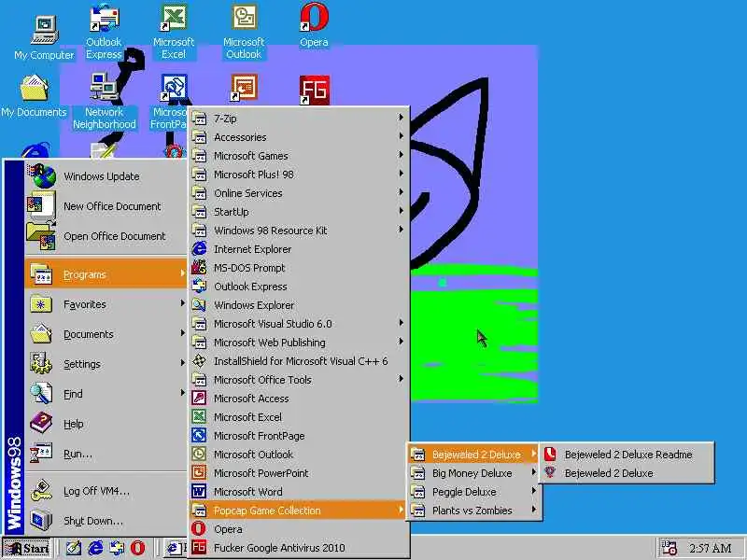Select Log Off VM4... entry
The width and height of the screenshot is (747, 560).
106,491
